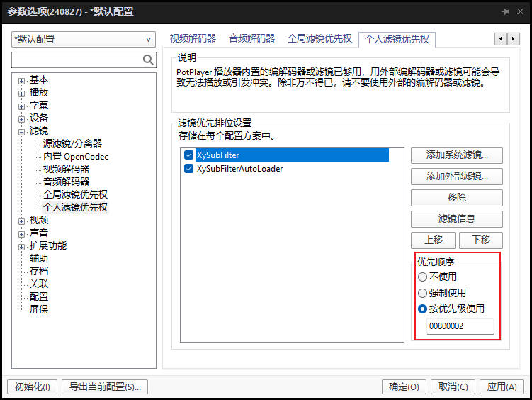Select the 辅助 tree item

click(39, 258)
